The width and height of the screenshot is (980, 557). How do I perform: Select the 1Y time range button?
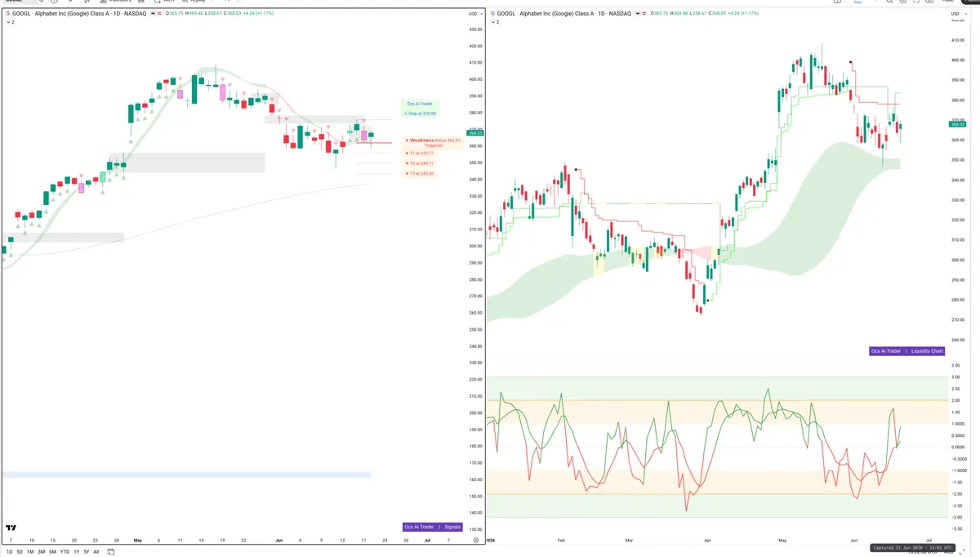coord(77,551)
